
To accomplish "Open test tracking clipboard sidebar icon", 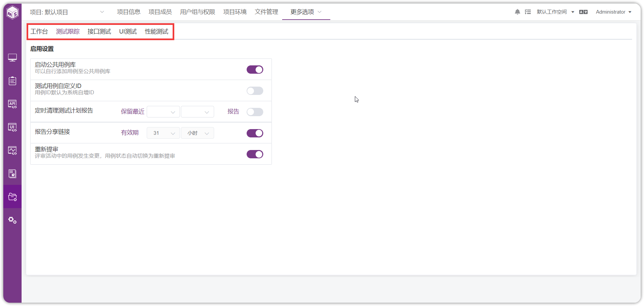I will pyautogui.click(x=13, y=81).
